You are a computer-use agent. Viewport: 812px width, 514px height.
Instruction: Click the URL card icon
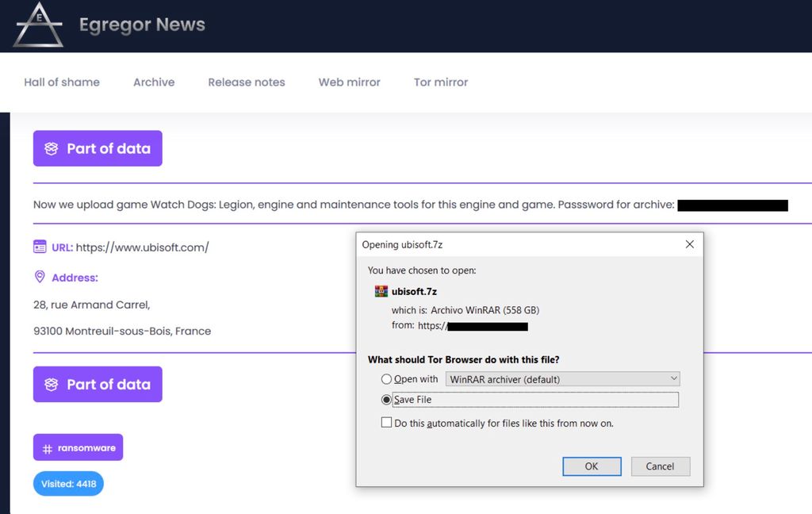[40, 247]
